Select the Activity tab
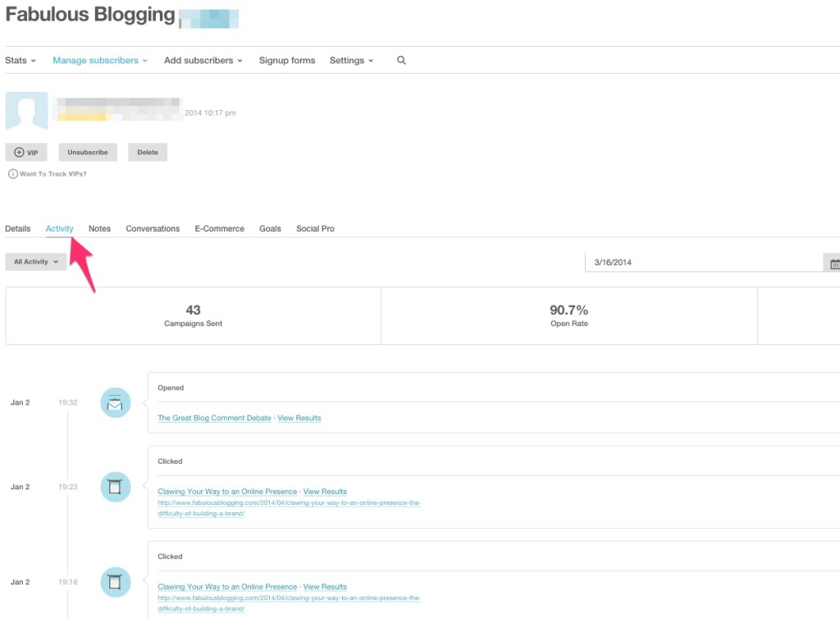 59,228
